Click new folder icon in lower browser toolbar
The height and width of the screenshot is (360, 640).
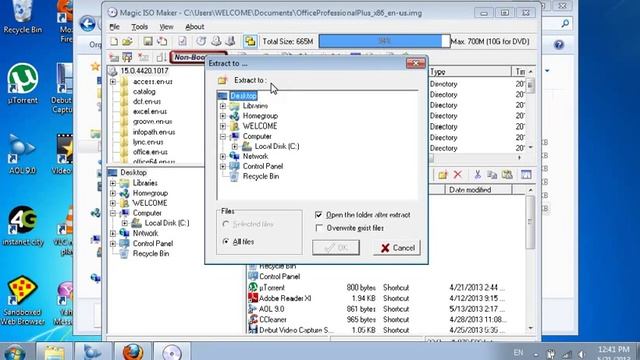[442, 175]
